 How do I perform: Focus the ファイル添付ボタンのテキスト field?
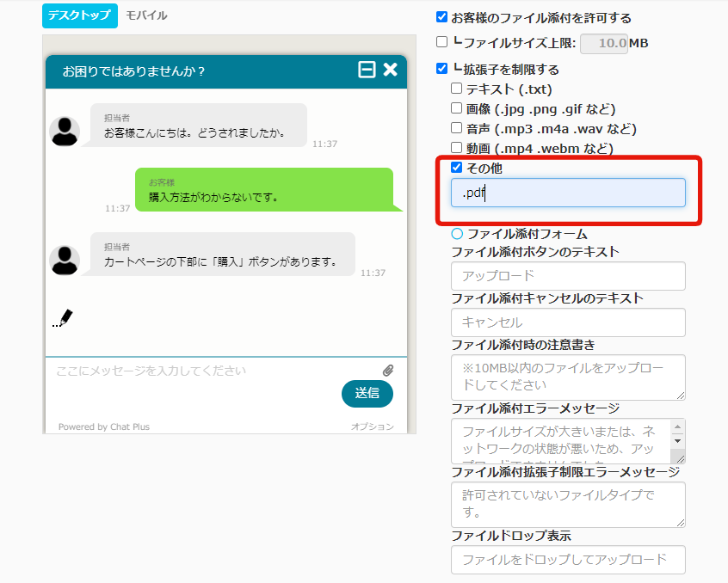coord(568,276)
